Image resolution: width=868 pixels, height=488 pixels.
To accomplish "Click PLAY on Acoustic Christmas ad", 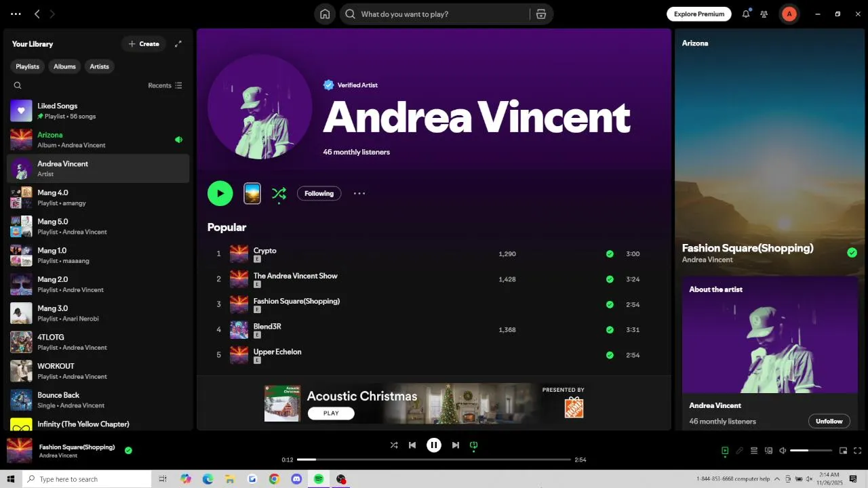I will 331,413.
